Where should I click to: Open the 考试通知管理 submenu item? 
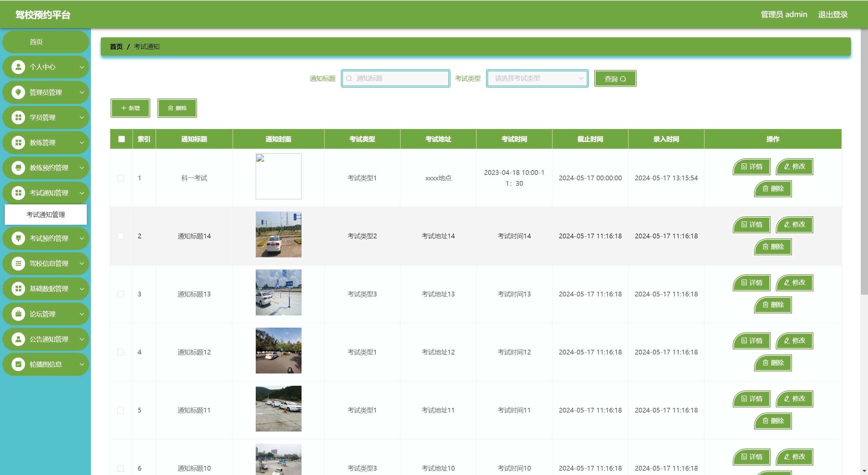click(46, 215)
